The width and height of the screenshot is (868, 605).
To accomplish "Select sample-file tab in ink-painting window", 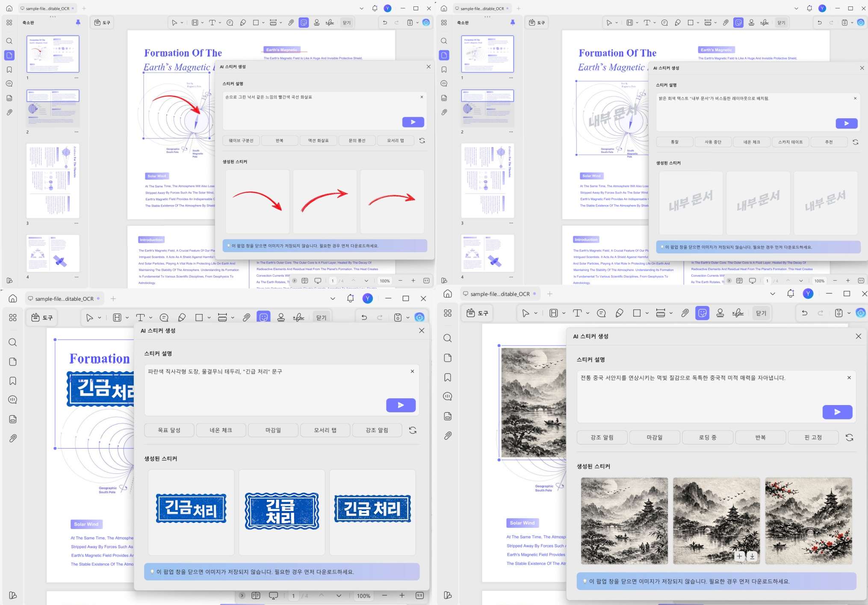I will coord(499,294).
